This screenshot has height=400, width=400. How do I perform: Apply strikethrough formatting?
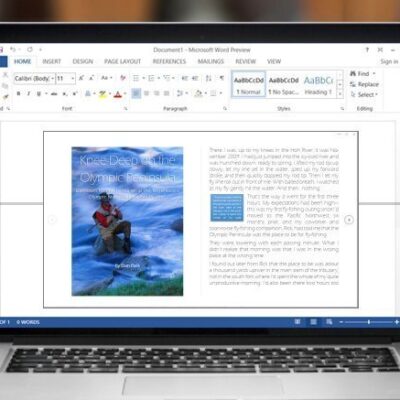click(x=54, y=94)
